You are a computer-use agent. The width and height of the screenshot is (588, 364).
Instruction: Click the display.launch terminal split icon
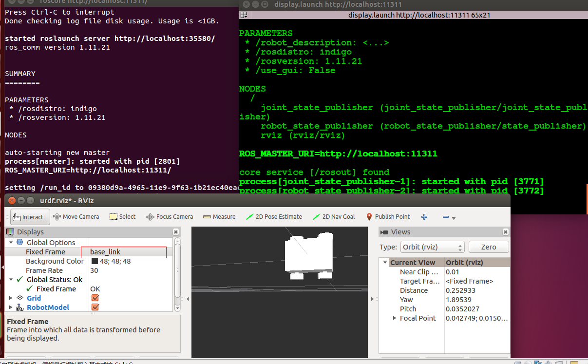coord(244,15)
